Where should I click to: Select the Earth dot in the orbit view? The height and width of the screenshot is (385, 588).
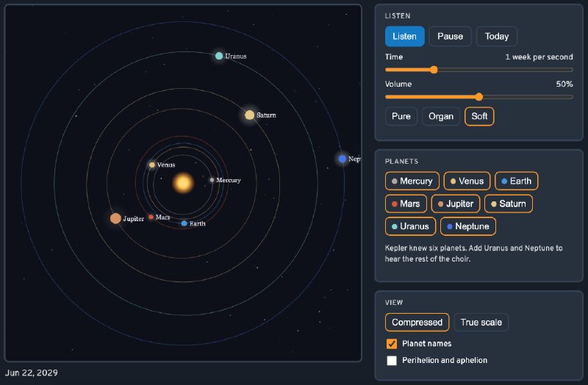pyautogui.click(x=184, y=223)
